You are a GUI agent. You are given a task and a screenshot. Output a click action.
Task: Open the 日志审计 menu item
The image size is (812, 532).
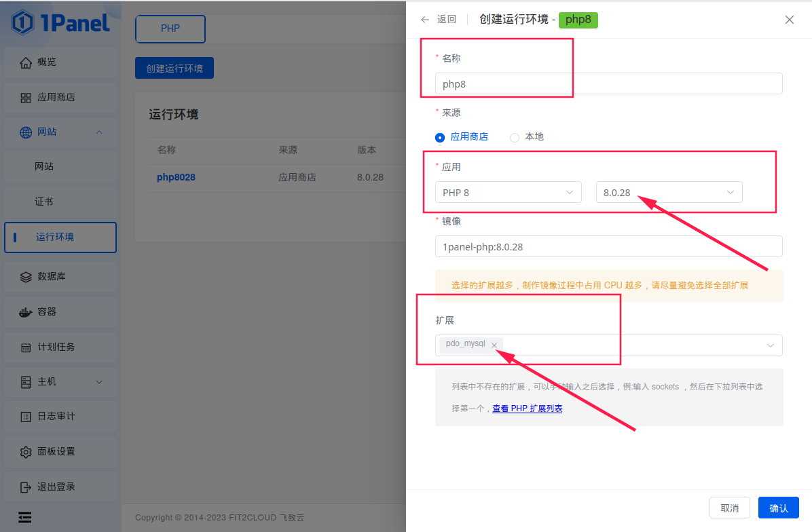(60, 417)
